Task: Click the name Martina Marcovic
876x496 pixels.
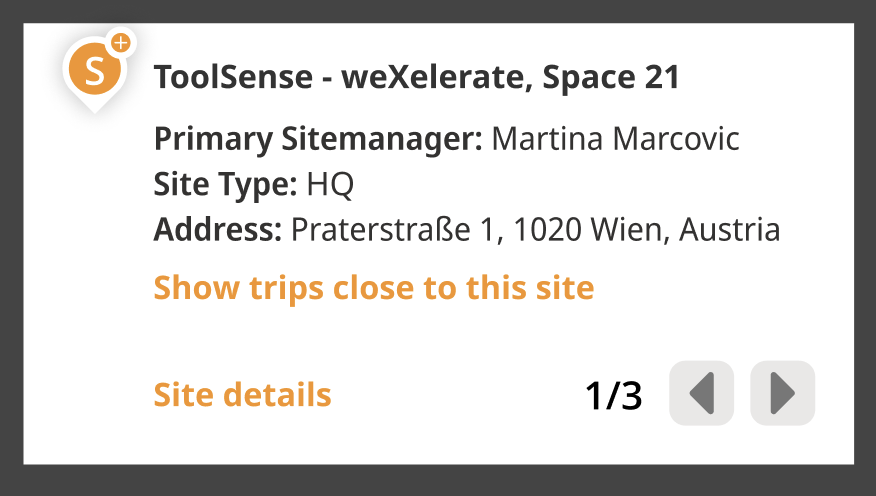Action: pyautogui.click(x=616, y=138)
